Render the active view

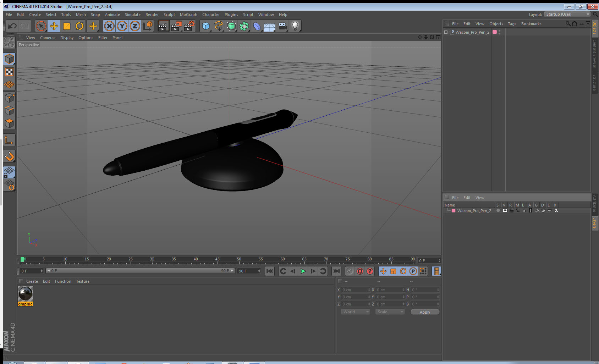163,26
